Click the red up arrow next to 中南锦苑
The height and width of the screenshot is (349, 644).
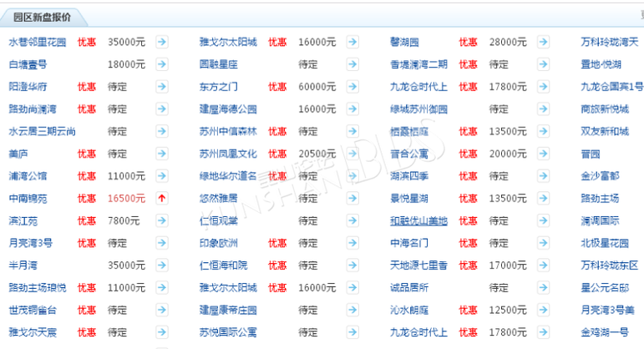tap(162, 199)
